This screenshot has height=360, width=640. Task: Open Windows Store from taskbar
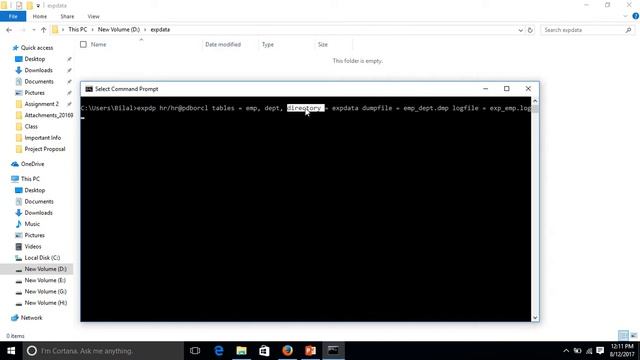pos(264,351)
